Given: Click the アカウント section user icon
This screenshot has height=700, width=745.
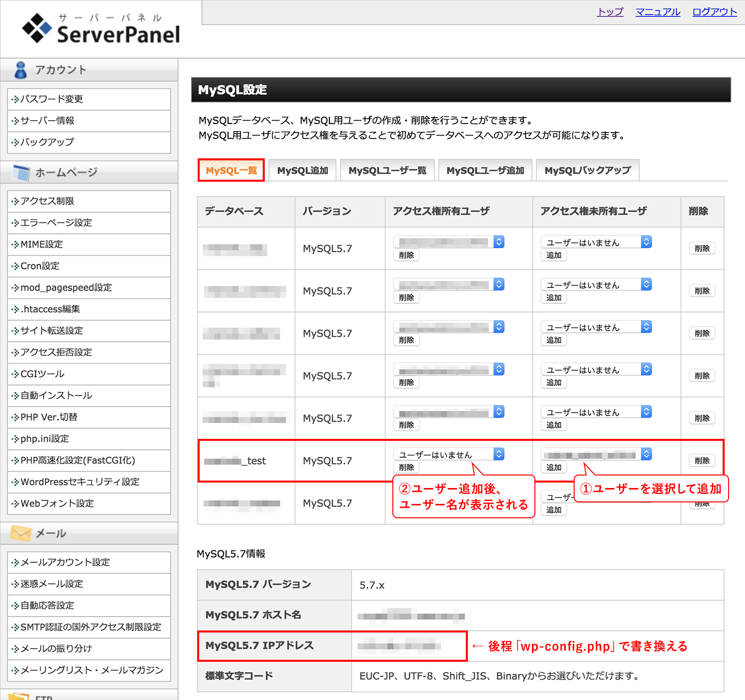Looking at the screenshot, I should pyautogui.click(x=20, y=70).
